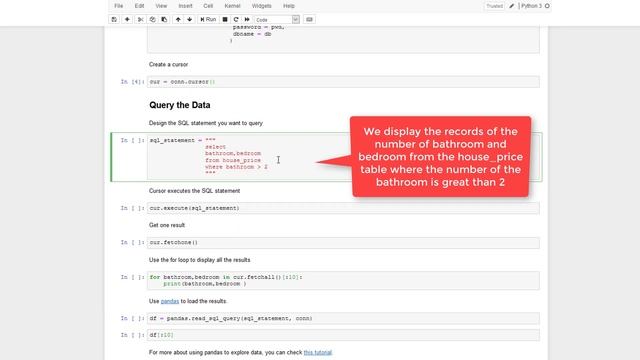Select the cur.execute(sql_statement) cell
Screen dimensions: 640x360
click(x=343, y=208)
